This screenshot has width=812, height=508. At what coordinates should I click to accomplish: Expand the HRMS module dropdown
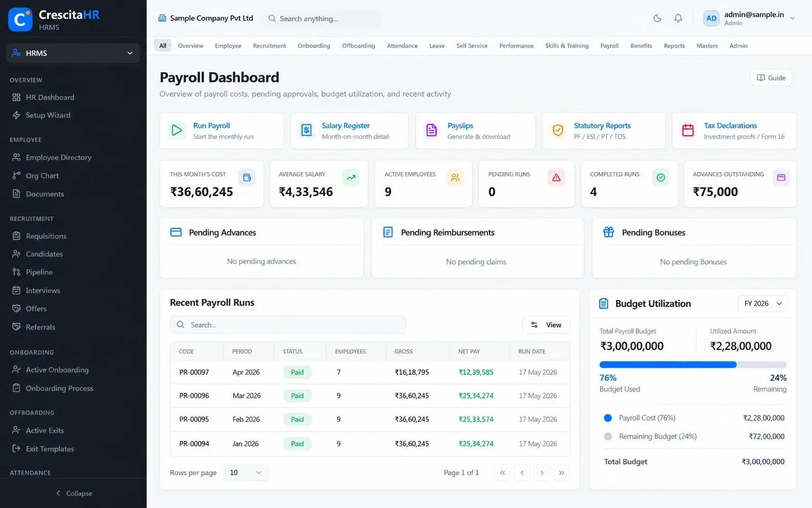click(73, 53)
